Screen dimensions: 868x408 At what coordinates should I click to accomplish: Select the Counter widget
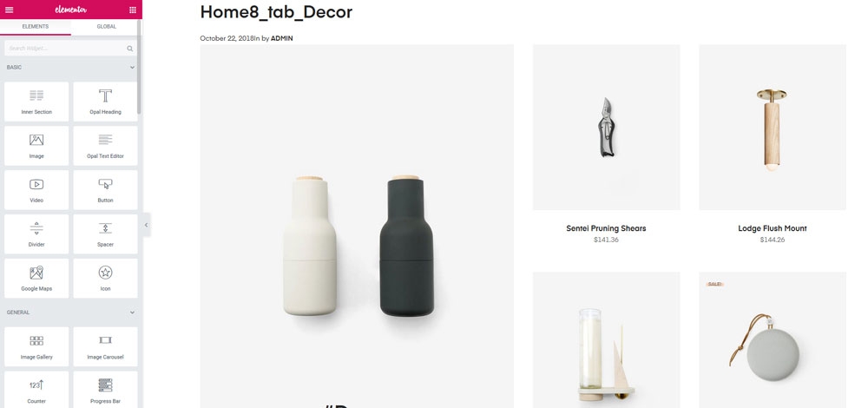click(x=36, y=390)
